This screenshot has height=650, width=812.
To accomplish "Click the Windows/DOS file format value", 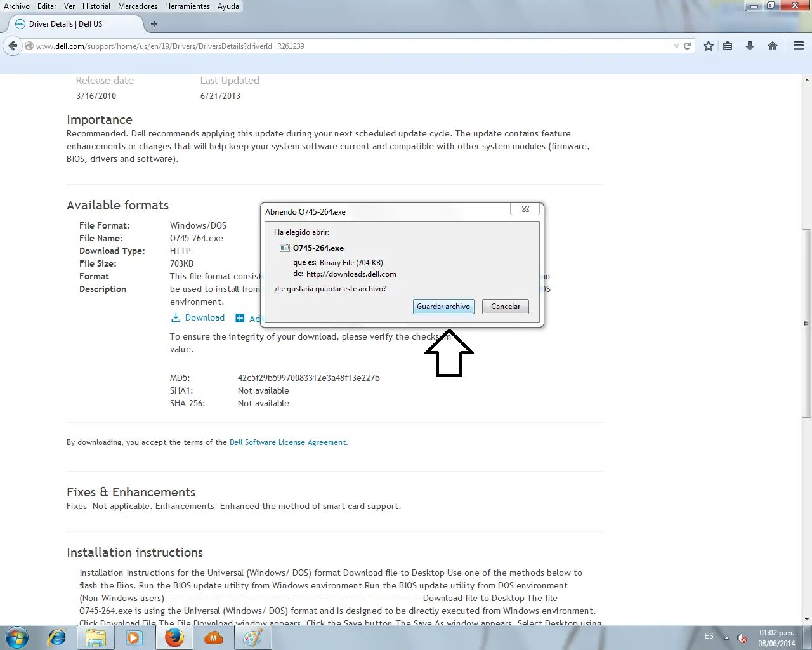I will pyautogui.click(x=199, y=226).
